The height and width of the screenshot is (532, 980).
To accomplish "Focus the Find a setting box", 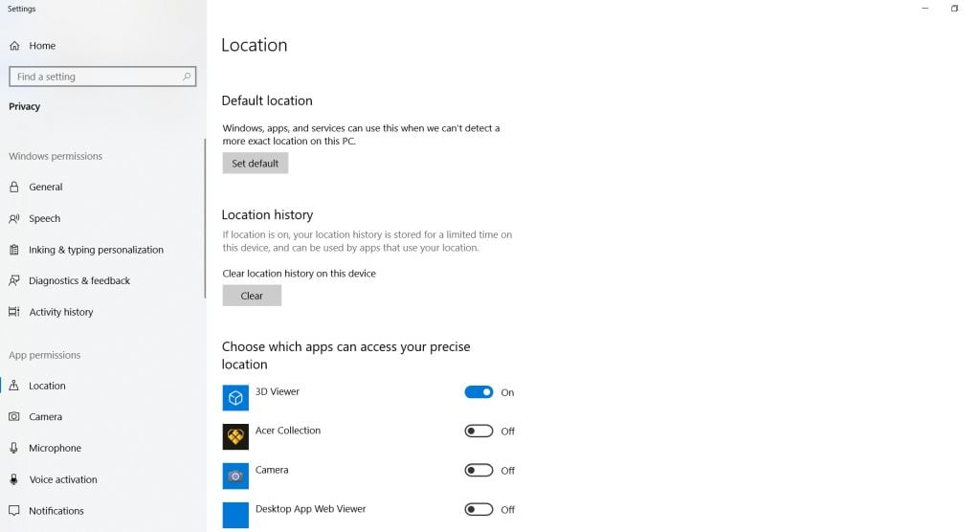I will tap(96, 77).
